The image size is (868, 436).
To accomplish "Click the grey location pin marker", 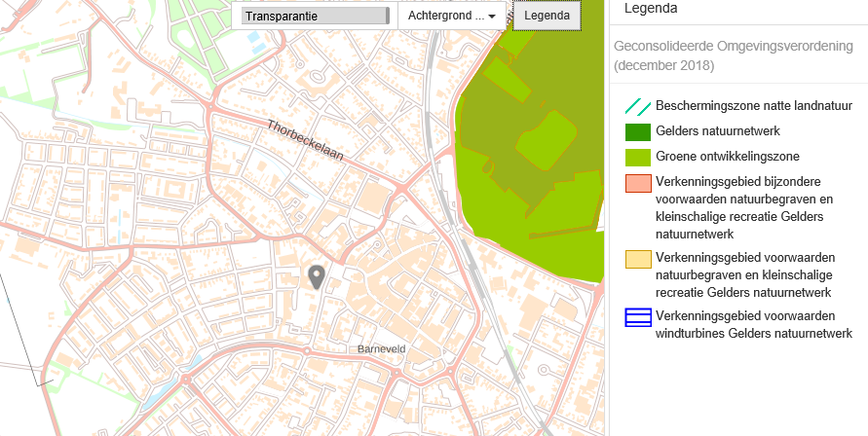I will click(316, 276).
